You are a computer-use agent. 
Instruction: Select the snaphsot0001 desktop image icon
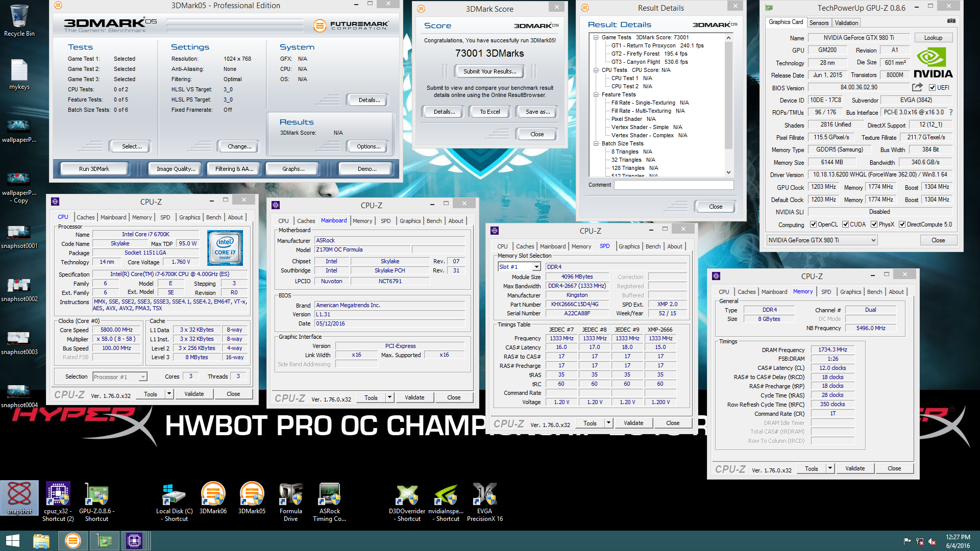(x=19, y=237)
